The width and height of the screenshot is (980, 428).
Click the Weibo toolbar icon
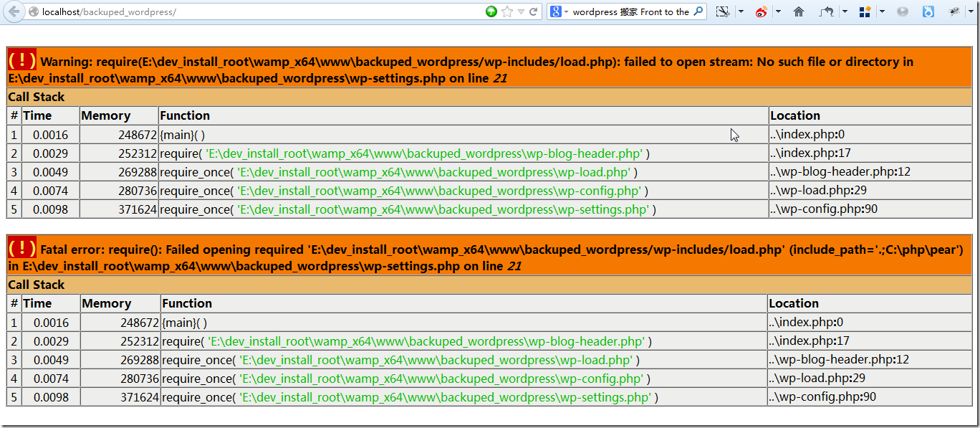(x=762, y=11)
